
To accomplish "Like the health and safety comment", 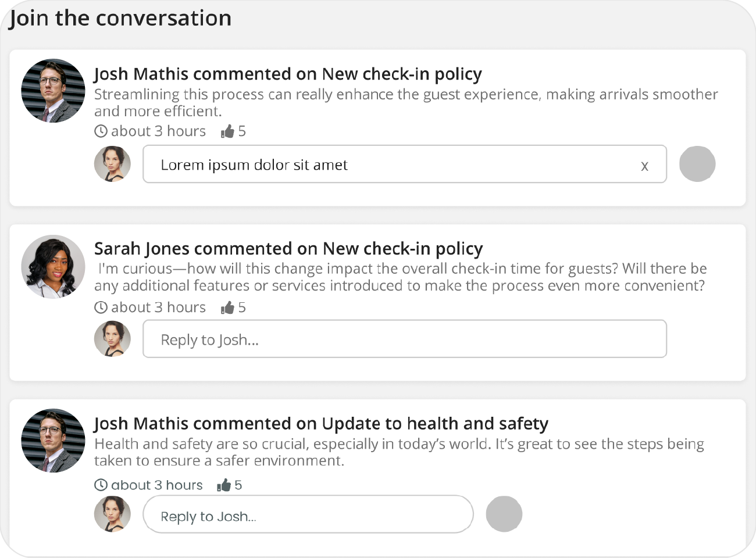I will click(224, 485).
